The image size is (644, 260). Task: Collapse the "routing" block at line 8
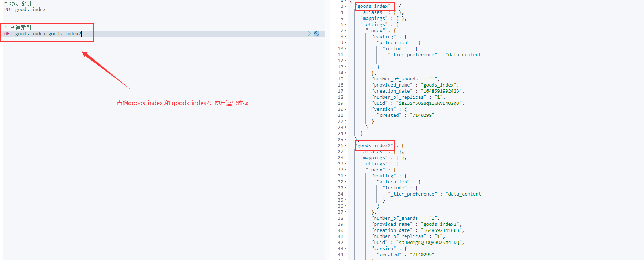pyautogui.click(x=346, y=37)
